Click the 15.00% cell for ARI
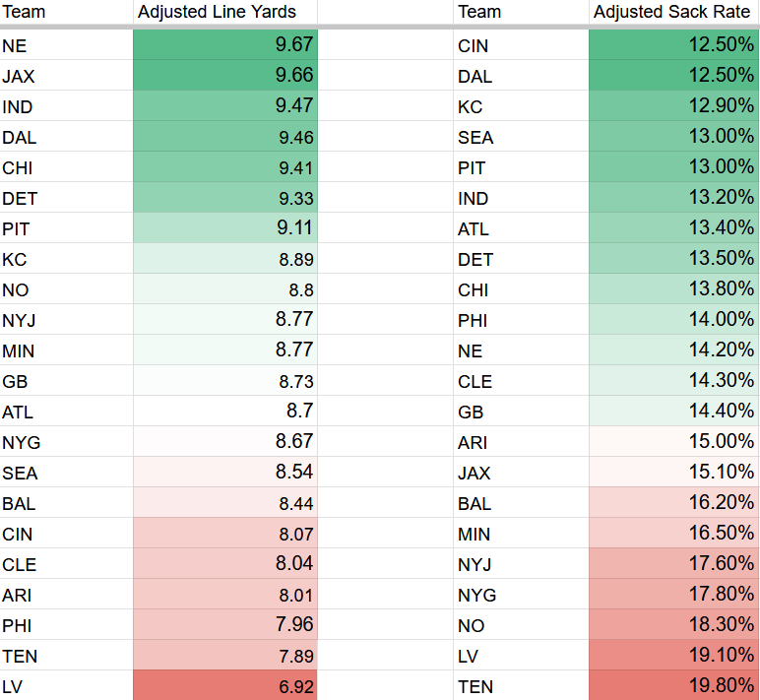Screen dimensions: 760x700 click(x=672, y=442)
